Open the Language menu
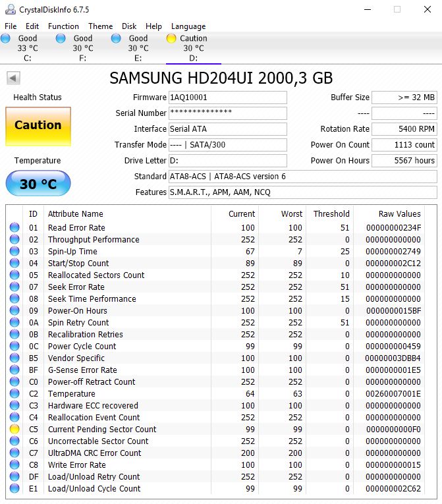Screen dimensions: 442x504 [188, 26]
